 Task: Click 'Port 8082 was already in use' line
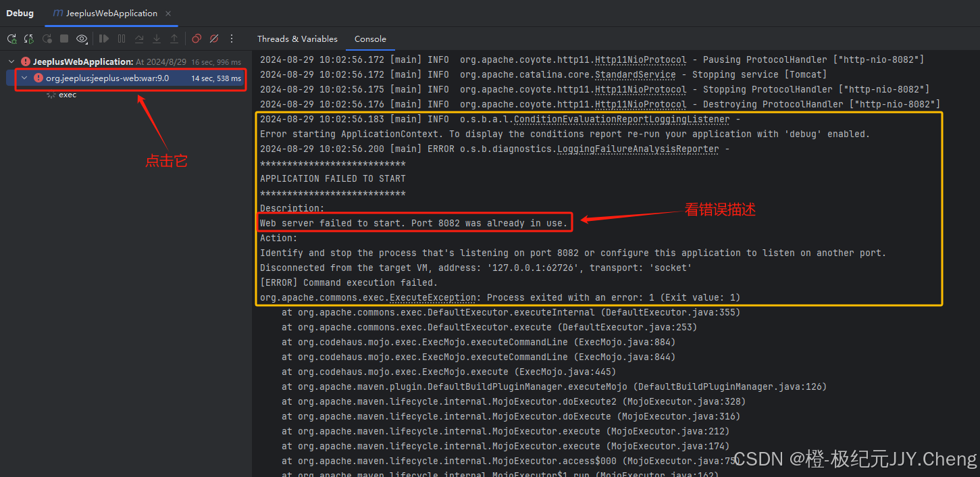414,223
